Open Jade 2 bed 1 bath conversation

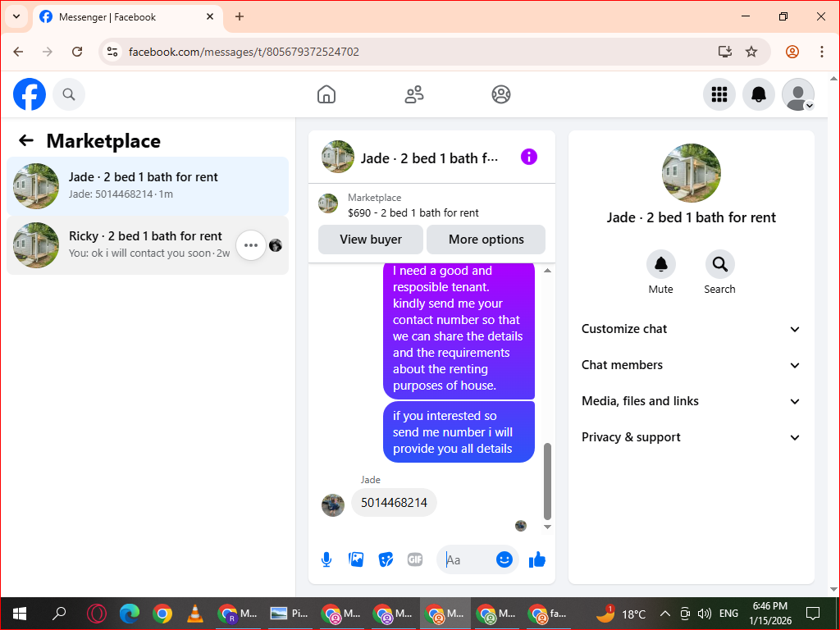(x=148, y=186)
